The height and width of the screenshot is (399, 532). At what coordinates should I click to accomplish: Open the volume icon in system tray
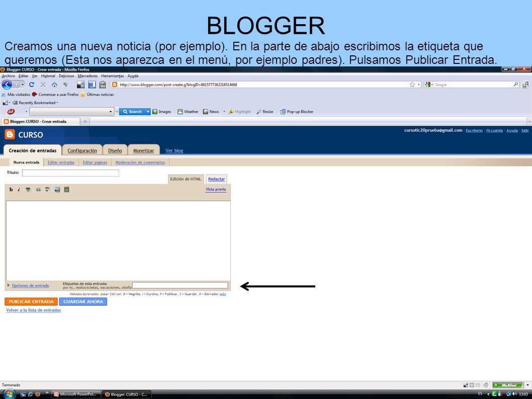[514, 394]
